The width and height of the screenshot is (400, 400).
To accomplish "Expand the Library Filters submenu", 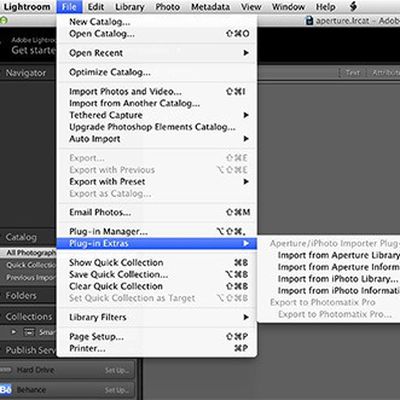I will (246, 317).
